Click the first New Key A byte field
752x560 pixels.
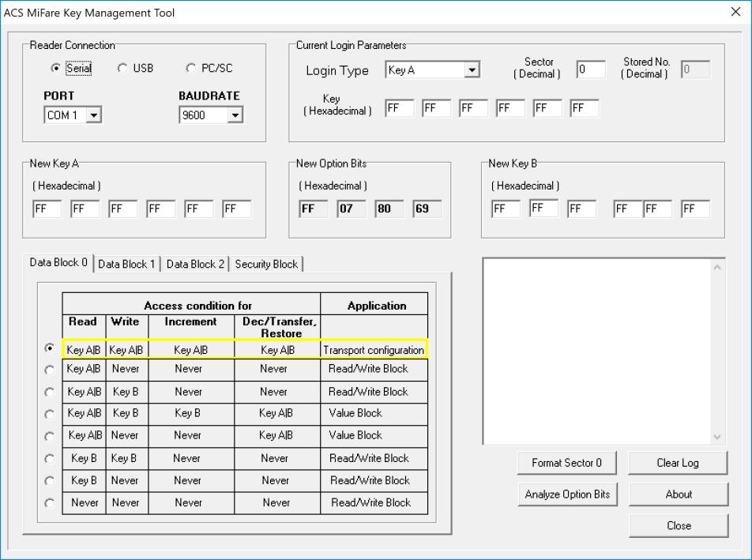tap(47, 209)
